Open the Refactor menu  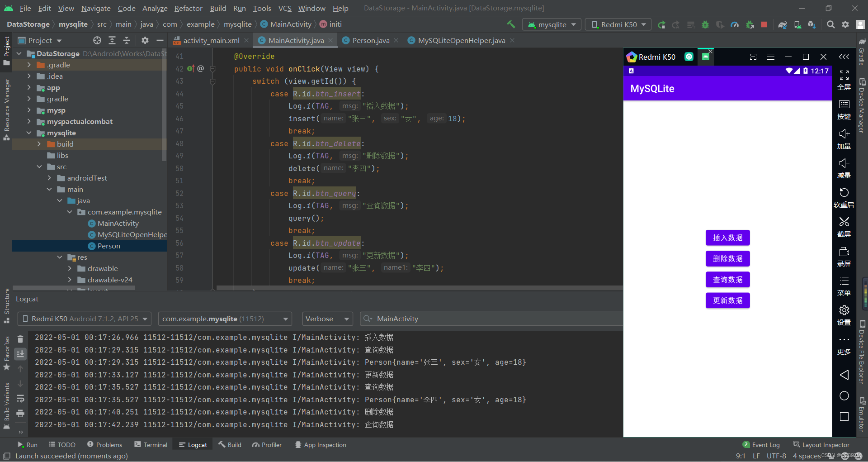pyautogui.click(x=188, y=8)
